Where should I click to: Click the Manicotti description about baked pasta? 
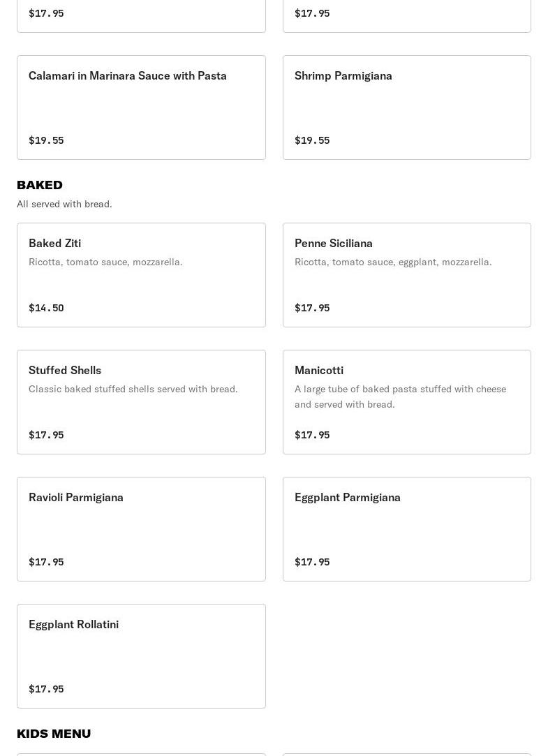400,396
